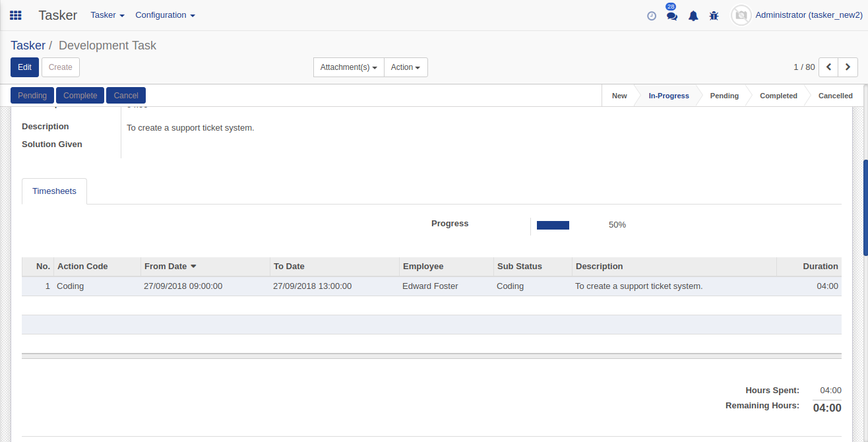The image size is (868, 442).
Task: Open the Action dropdown
Action: click(406, 67)
